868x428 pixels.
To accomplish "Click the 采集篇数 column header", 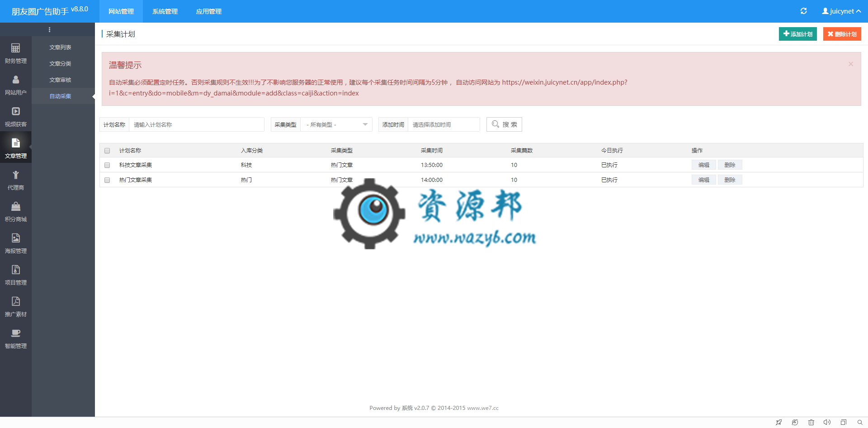I will [522, 151].
